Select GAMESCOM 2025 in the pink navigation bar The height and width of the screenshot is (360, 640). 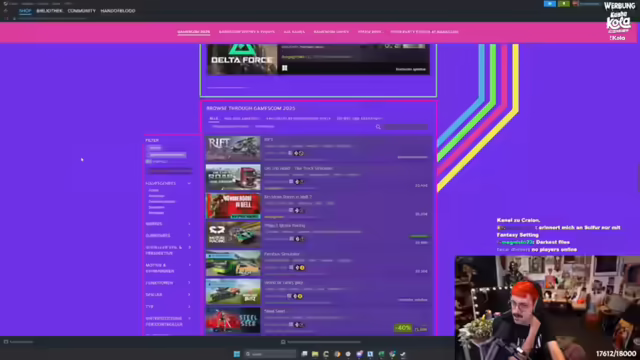click(x=193, y=31)
